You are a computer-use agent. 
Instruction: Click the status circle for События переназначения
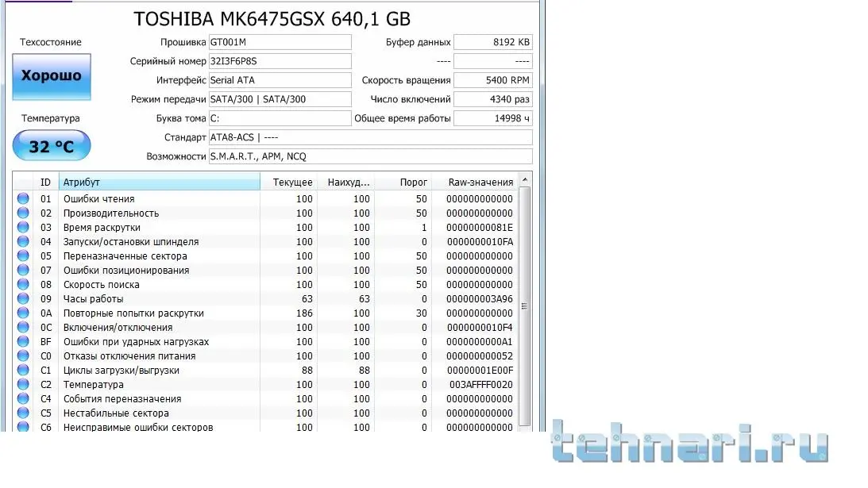[23, 398]
